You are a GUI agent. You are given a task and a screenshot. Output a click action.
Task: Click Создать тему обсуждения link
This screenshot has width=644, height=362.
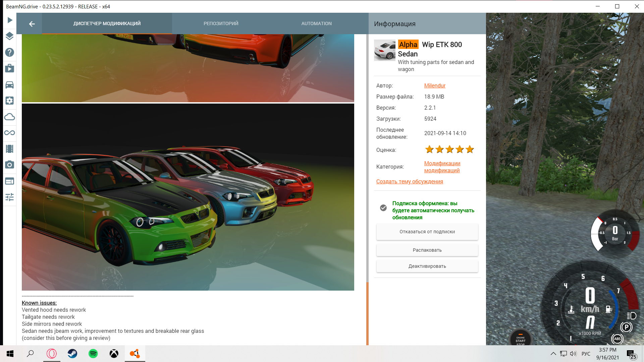[410, 181]
